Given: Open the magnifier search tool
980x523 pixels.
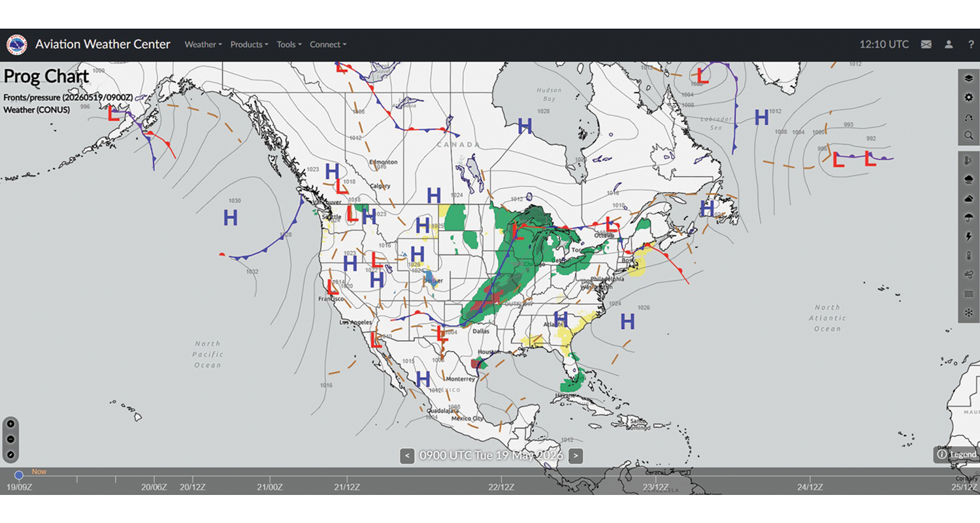Looking at the screenshot, I should 969,135.
